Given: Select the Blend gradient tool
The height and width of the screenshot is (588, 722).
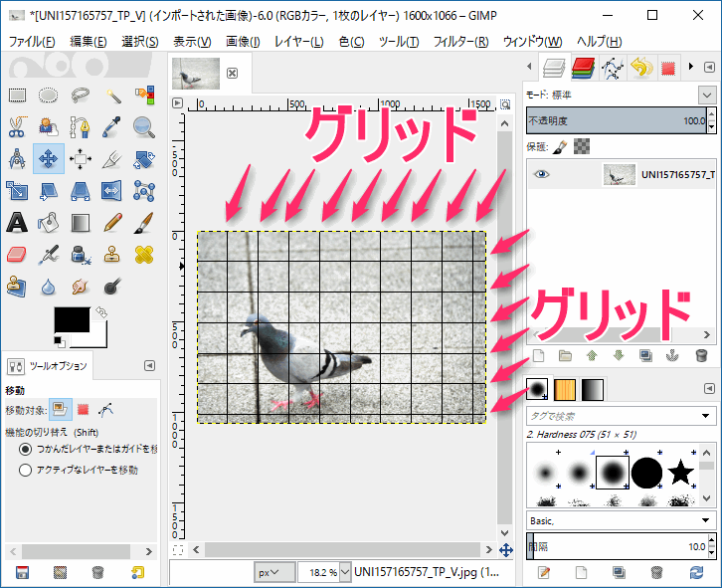Looking at the screenshot, I should pos(81,223).
